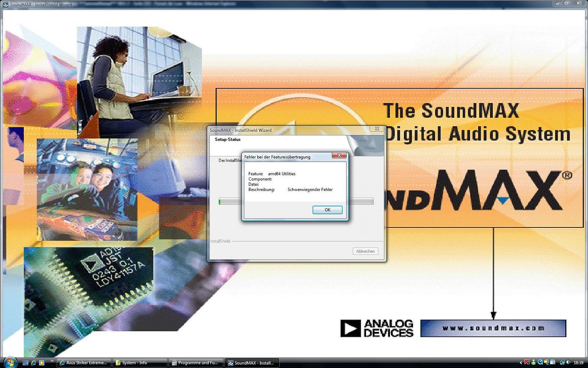Switch to System - Info taskbar window
Screen dimensions: 588x368
[x=140, y=363]
